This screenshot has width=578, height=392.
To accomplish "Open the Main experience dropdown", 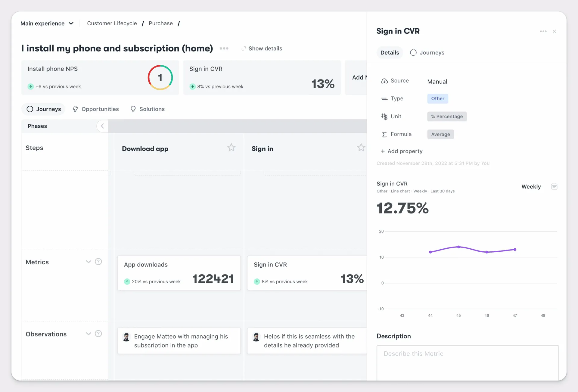I will (x=47, y=23).
